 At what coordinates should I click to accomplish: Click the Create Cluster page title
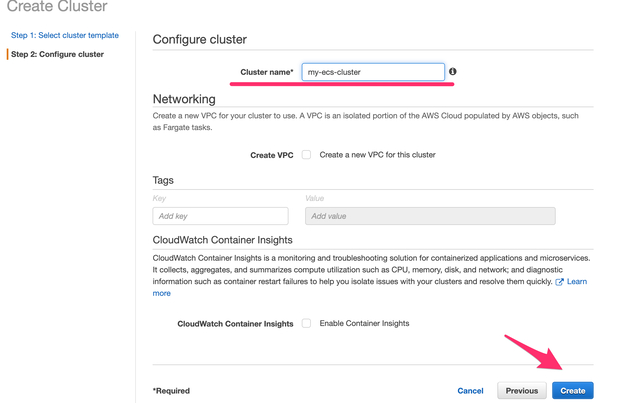pyautogui.click(x=57, y=7)
